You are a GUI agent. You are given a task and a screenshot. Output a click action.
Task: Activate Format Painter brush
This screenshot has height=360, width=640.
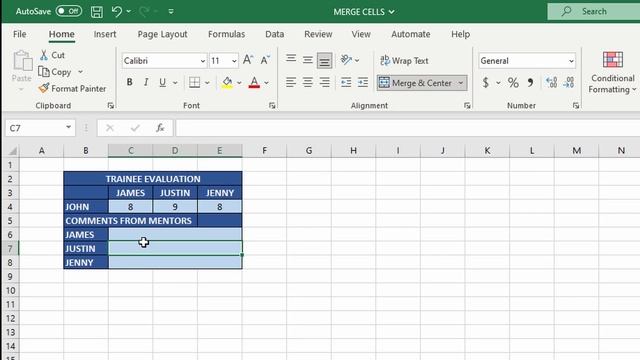click(x=44, y=88)
